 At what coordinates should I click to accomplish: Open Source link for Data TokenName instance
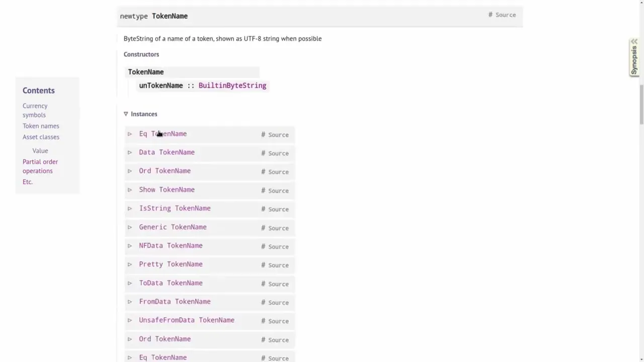tap(278, 153)
